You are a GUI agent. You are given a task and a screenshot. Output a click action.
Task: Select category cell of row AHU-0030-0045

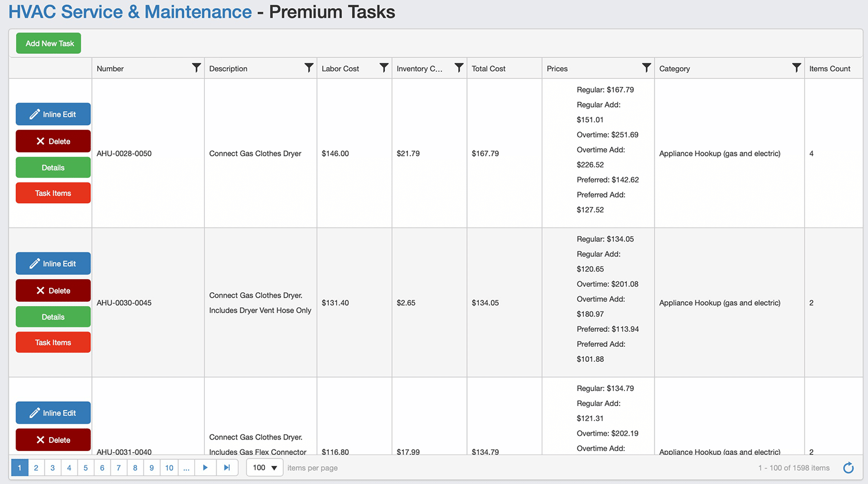[729, 303]
